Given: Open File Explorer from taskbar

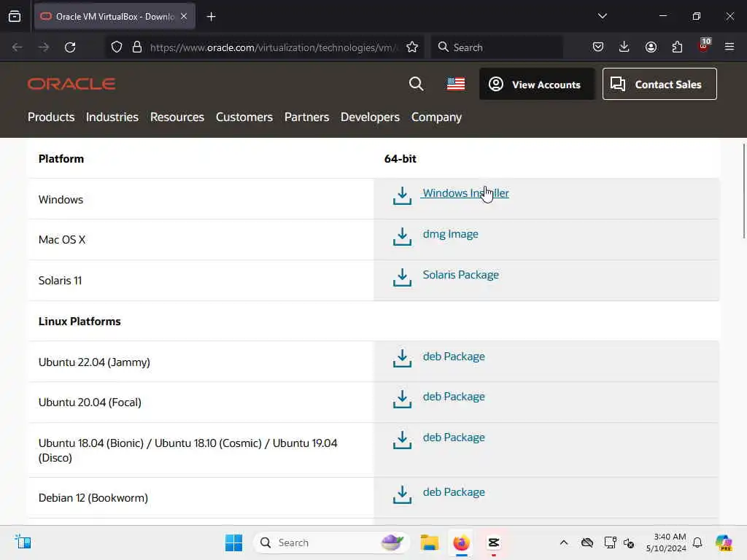Looking at the screenshot, I should coord(429,542).
